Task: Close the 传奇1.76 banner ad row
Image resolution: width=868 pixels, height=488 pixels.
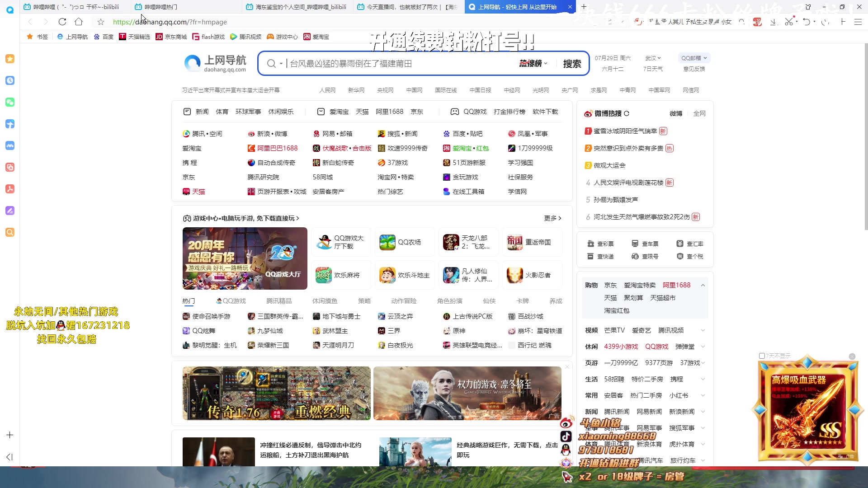Action: tap(567, 366)
